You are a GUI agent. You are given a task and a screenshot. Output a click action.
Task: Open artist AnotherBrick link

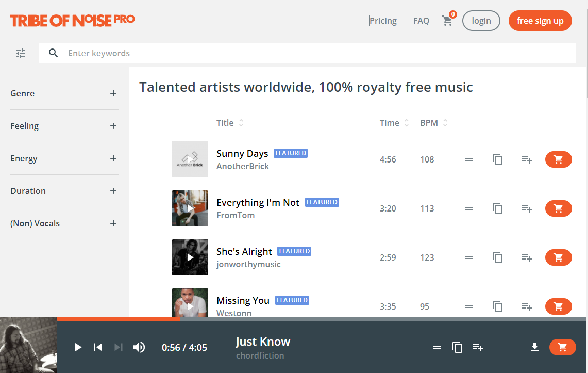(x=243, y=166)
